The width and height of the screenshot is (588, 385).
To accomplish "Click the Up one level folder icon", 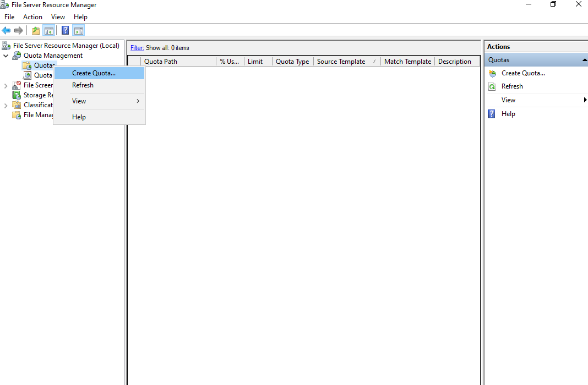I will pyautogui.click(x=36, y=30).
